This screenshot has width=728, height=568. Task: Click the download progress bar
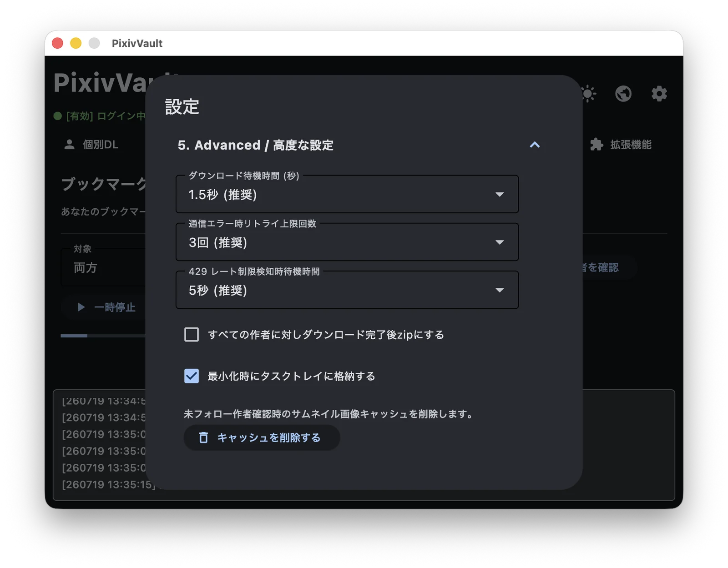click(x=103, y=336)
